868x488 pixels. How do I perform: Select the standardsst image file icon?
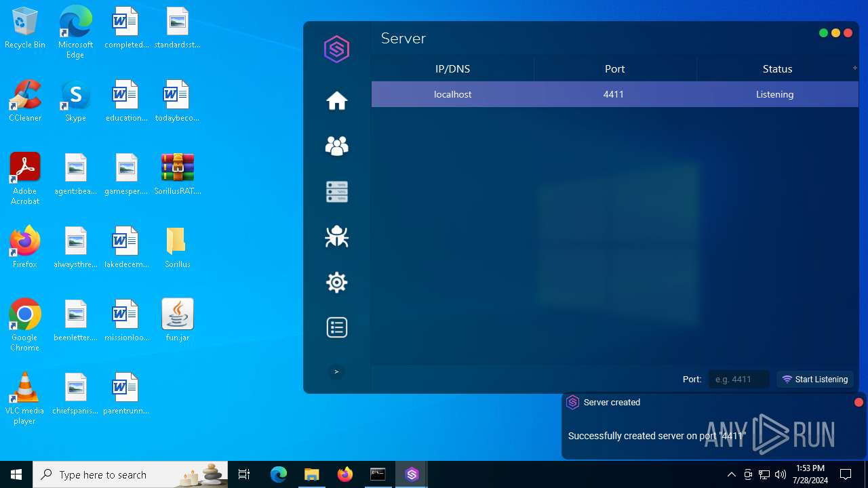tap(178, 28)
